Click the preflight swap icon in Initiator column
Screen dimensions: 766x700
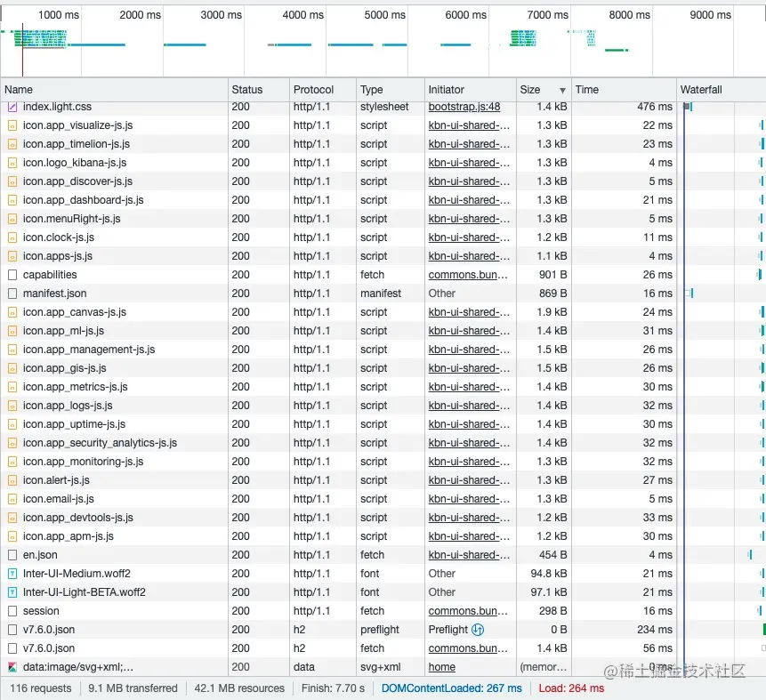tap(478, 630)
